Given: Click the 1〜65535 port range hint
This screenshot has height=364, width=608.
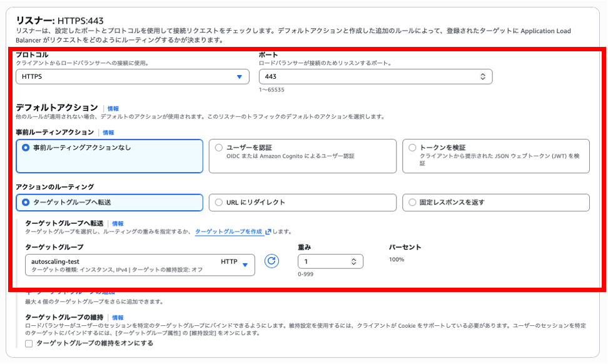Looking at the screenshot, I should click(x=271, y=89).
